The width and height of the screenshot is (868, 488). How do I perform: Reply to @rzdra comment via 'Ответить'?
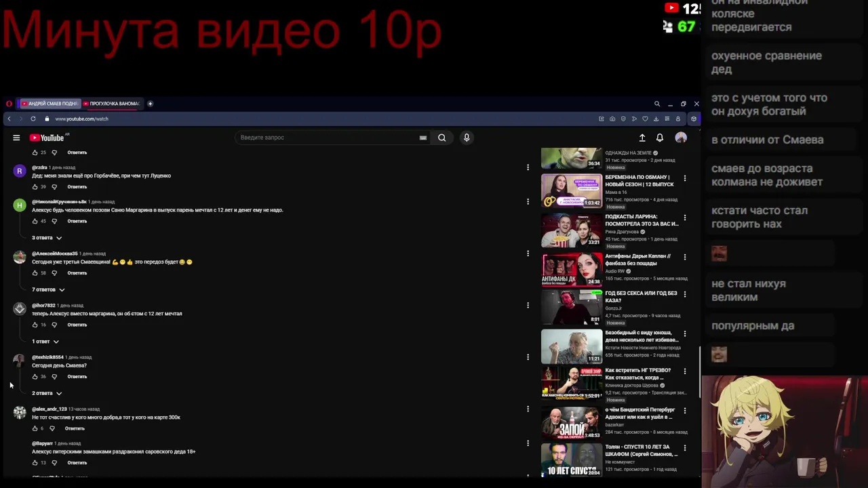click(77, 186)
